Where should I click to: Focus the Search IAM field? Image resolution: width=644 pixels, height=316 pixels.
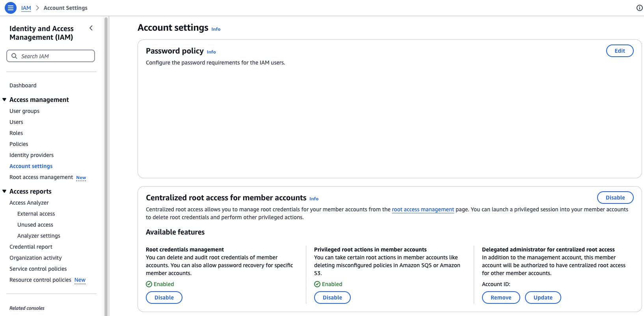point(50,56)
